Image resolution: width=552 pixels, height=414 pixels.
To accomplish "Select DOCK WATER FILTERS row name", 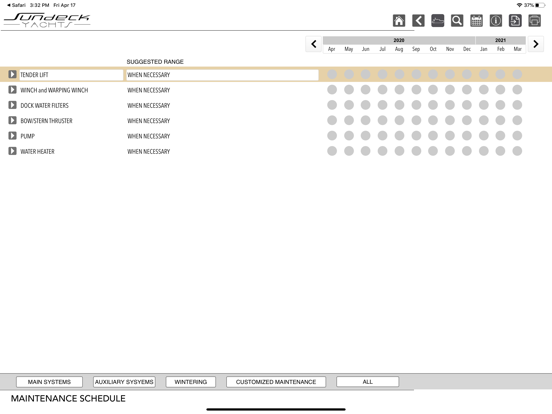I will coord(44,106).
